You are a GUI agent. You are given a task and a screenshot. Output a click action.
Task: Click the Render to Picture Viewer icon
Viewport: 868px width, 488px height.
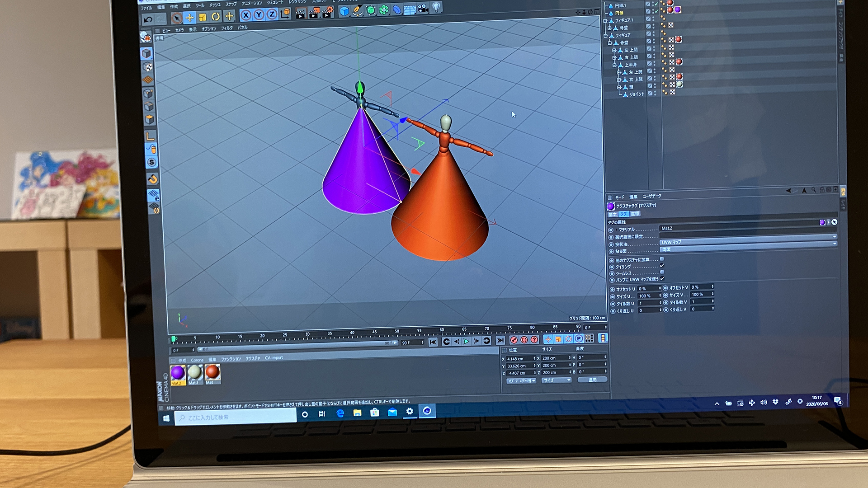[x=314, y=13]
